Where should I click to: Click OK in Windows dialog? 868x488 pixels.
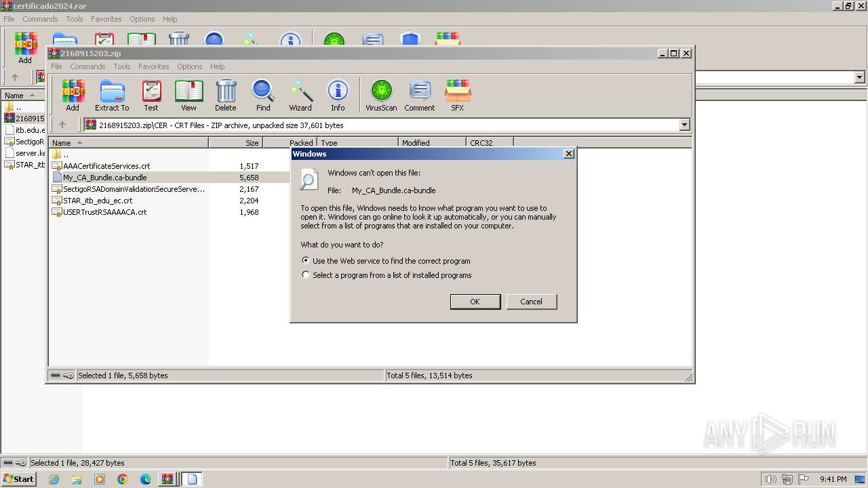pyautogui.click(x=475, y=302)
